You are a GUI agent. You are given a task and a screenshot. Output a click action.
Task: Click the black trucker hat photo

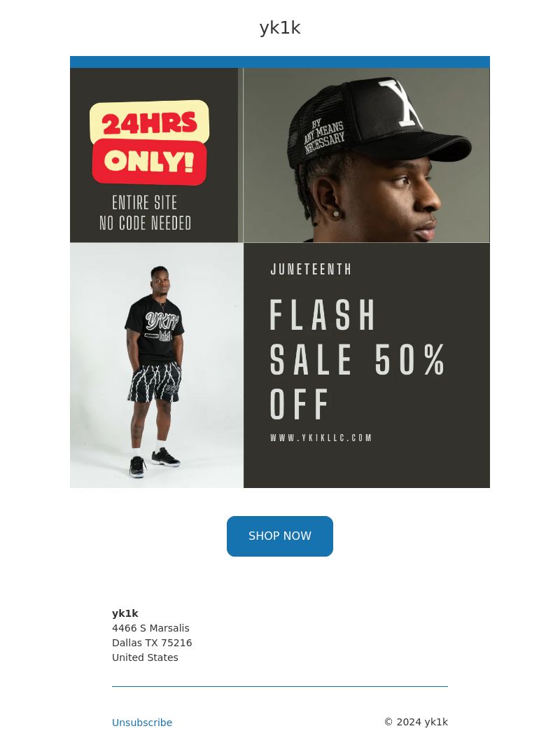367,155
